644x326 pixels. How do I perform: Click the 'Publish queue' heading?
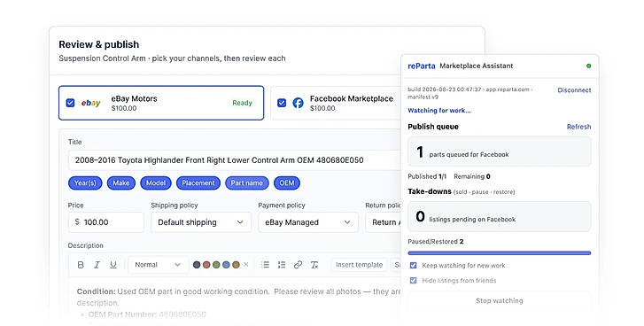coord(433,127)
